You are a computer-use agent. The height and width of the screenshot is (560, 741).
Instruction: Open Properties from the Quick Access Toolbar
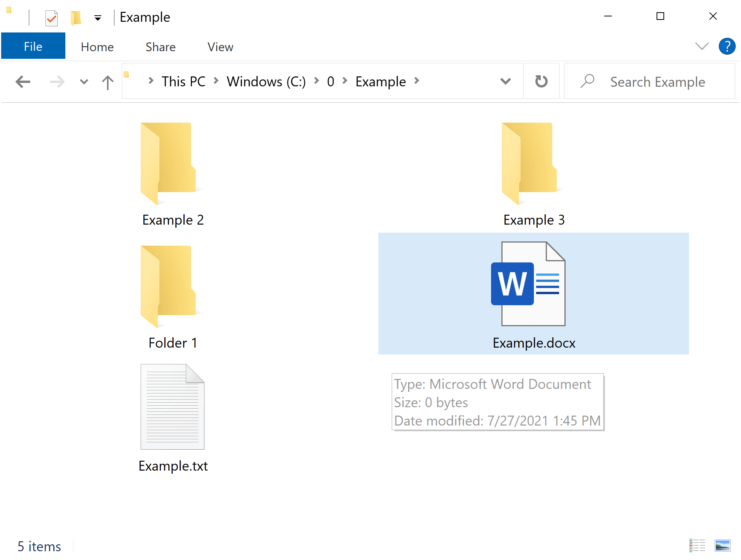point(52,17)
